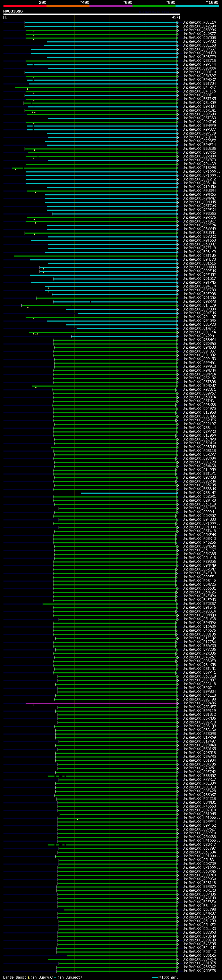Screen dimensions: 222x980
Task: Click the dark green segment of identity legend
Action: 154,6
